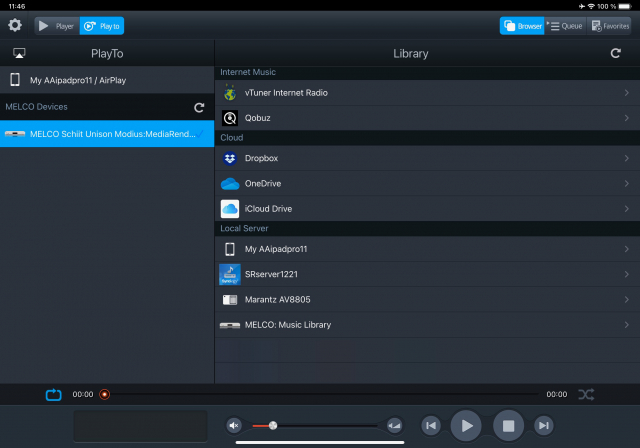Click the MELCO renderer device icon
This screenshot has height=448, width=640.
15,134
